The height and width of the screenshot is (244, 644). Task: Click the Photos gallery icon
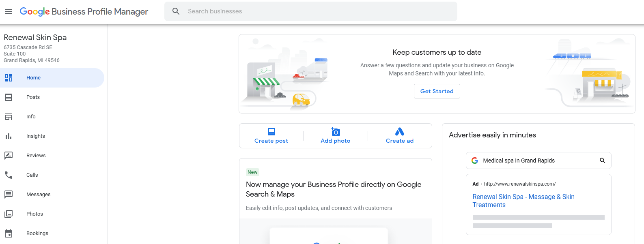coord(9,214)
